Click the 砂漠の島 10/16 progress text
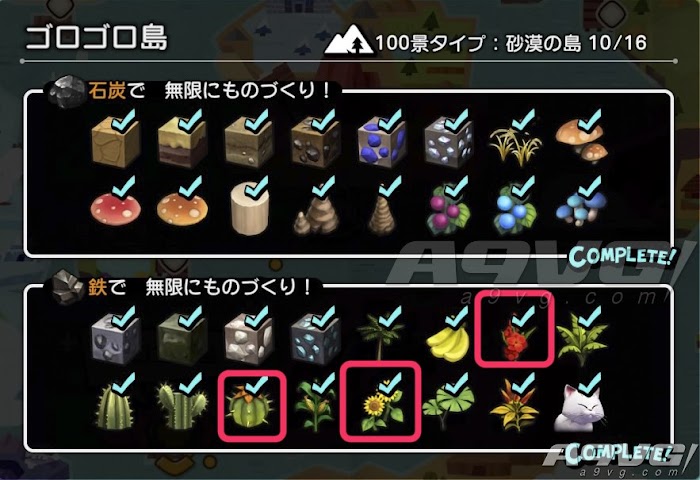Image resolution: width=700 pixels, height=480 pixels. pyautogui.click(x=576, y=43)
